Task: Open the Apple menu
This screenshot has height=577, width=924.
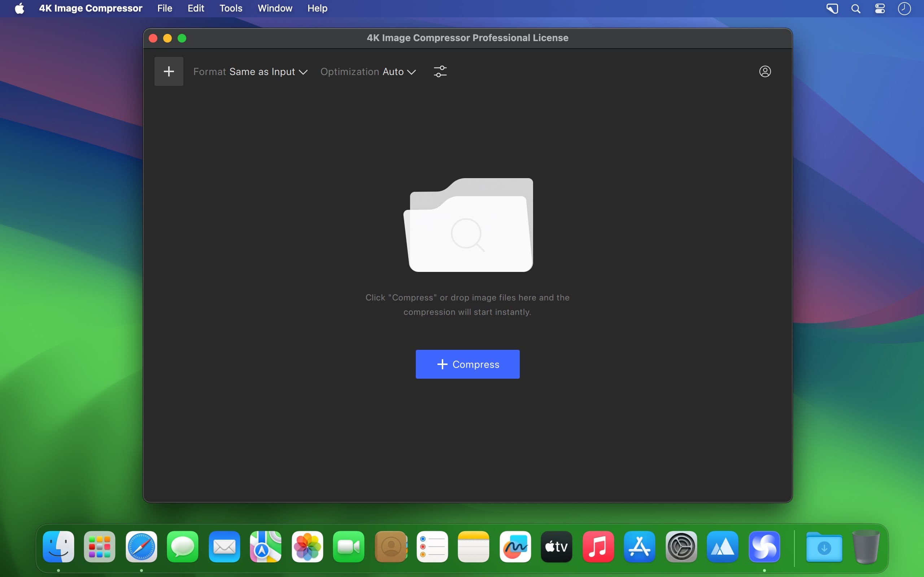Action: 19,8
